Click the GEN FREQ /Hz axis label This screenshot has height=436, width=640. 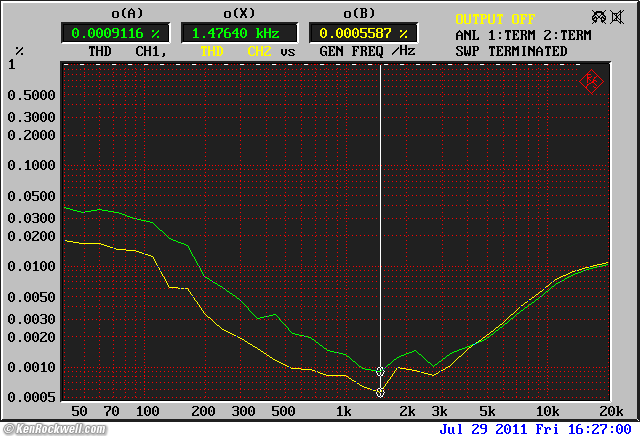[x=359, y=51]
